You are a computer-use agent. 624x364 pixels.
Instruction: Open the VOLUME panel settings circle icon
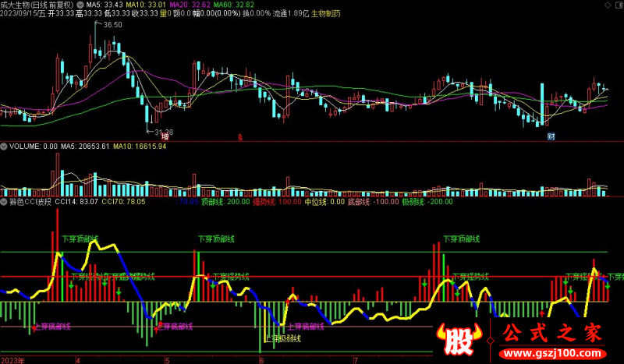click(x=5, y=146)
